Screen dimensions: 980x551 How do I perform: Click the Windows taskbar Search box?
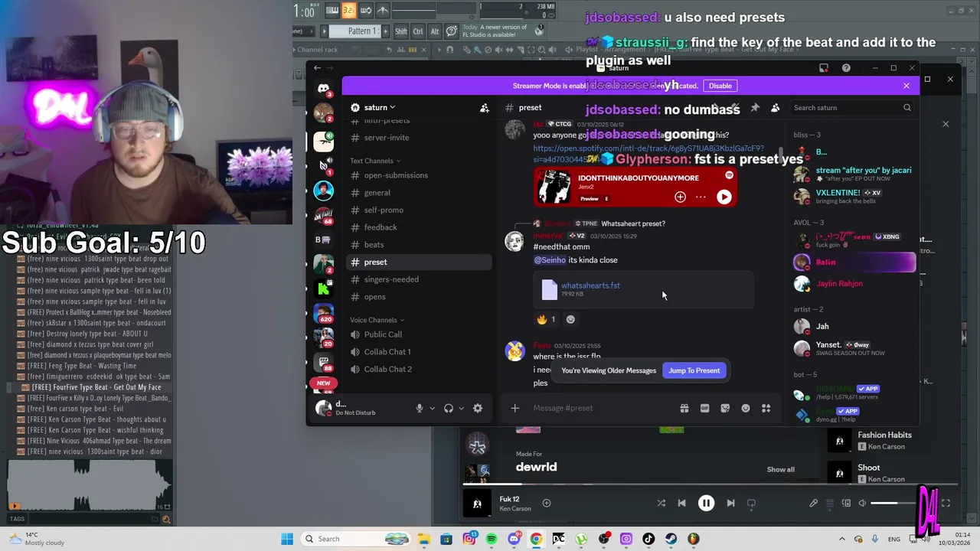pyautogui.click(x=357, y=539)
